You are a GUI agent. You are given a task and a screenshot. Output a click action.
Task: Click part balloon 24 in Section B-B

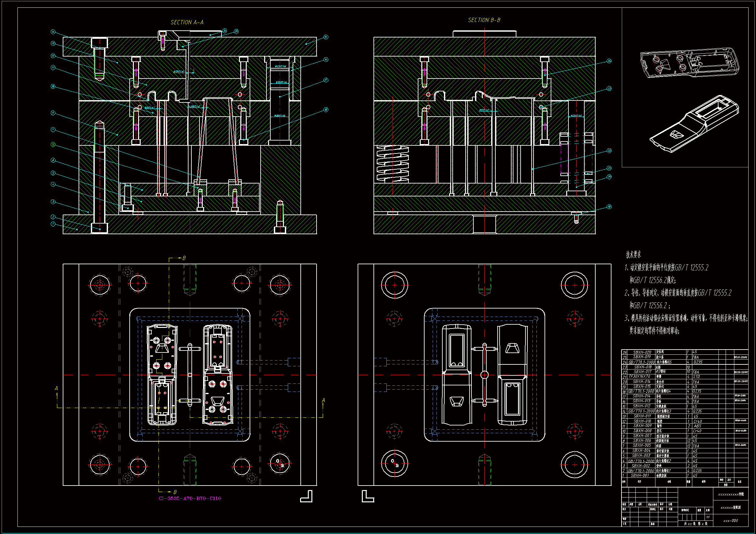[609, 61]
